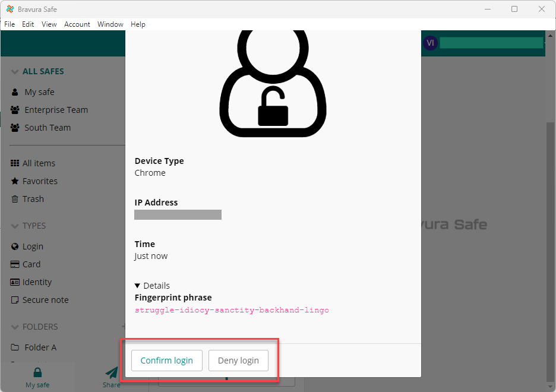Collapse the TYPES section chevron
The width and height of the screenshot is (556, 392).
point(15,226)
